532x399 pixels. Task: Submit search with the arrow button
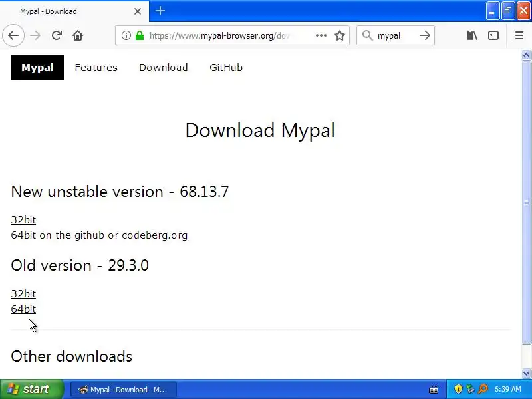(x=425, y=35)
